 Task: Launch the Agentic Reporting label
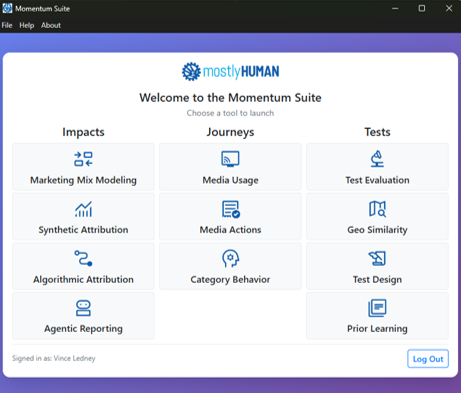83,329
